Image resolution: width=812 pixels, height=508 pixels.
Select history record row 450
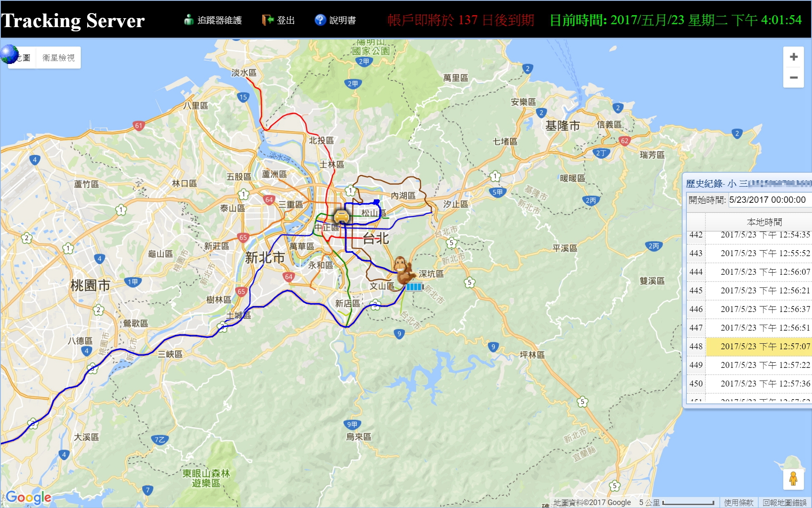(749, 384)
